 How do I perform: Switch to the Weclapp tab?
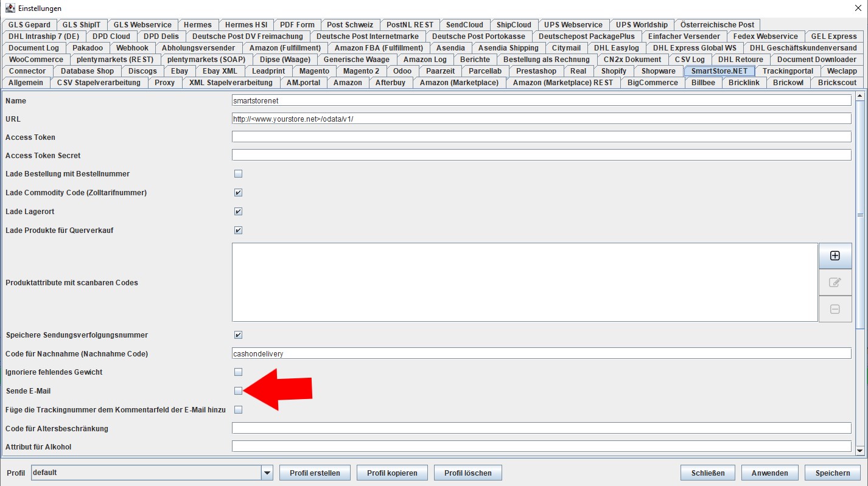[x=842, y=71]
